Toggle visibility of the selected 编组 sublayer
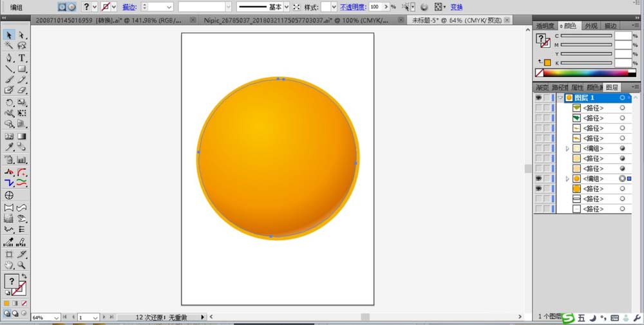This screenshot has height=325, width=644. pos(538,178)
